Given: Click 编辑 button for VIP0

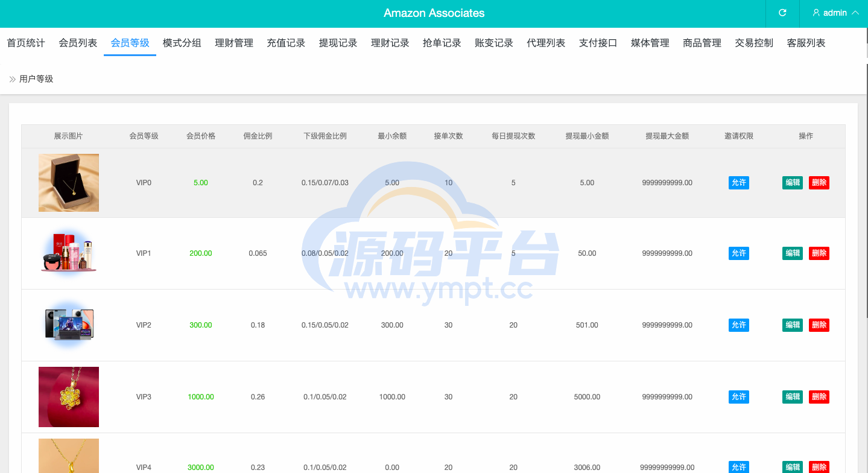Looking at the screenshot, I should [793, 183].
